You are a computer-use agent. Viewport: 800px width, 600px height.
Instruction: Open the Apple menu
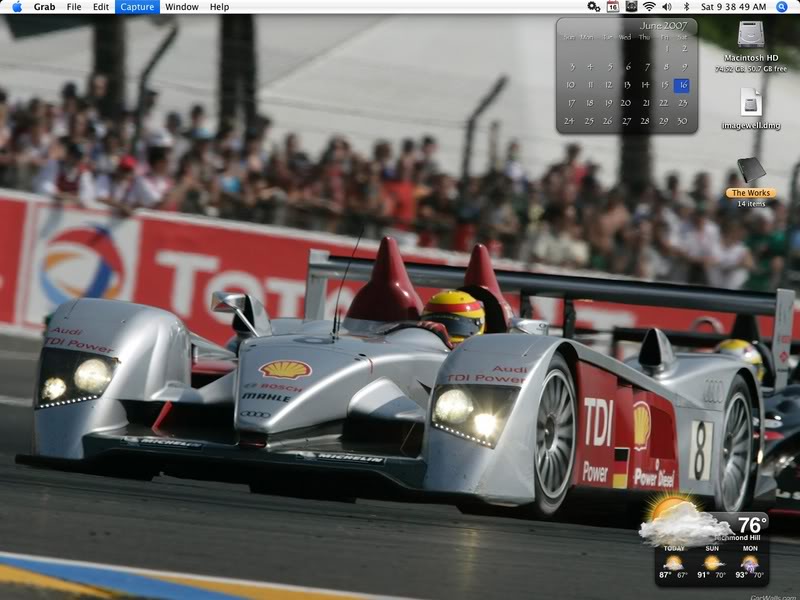pyautogui.click(x=17, y=7)
